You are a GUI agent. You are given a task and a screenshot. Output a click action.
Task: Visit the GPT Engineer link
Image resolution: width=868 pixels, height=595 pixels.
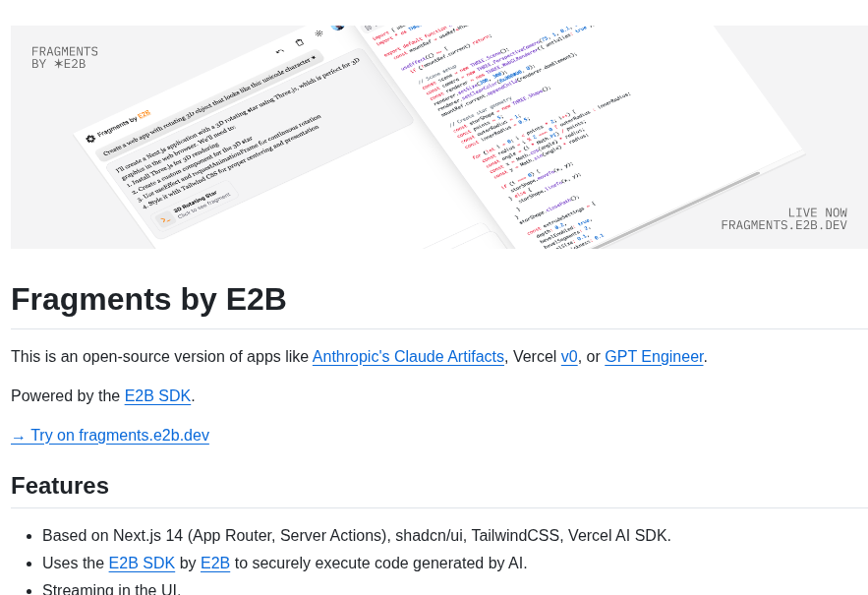coord(654,357)
